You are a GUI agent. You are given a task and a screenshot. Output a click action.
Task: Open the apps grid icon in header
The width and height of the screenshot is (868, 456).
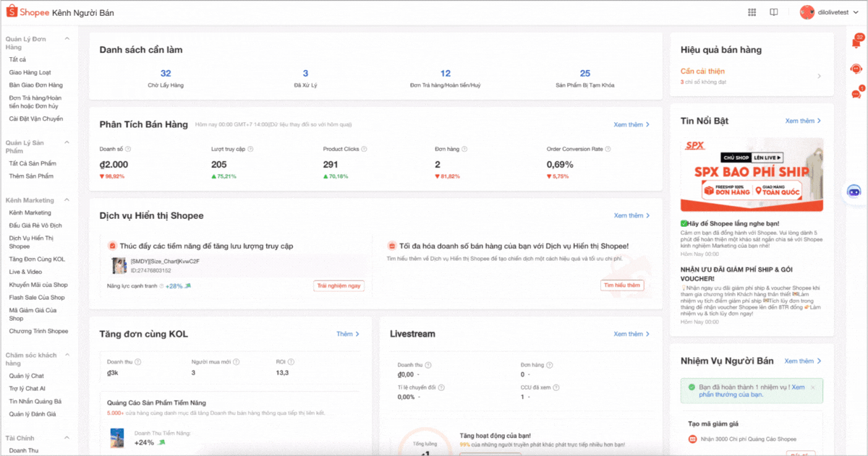pos(752,12)
